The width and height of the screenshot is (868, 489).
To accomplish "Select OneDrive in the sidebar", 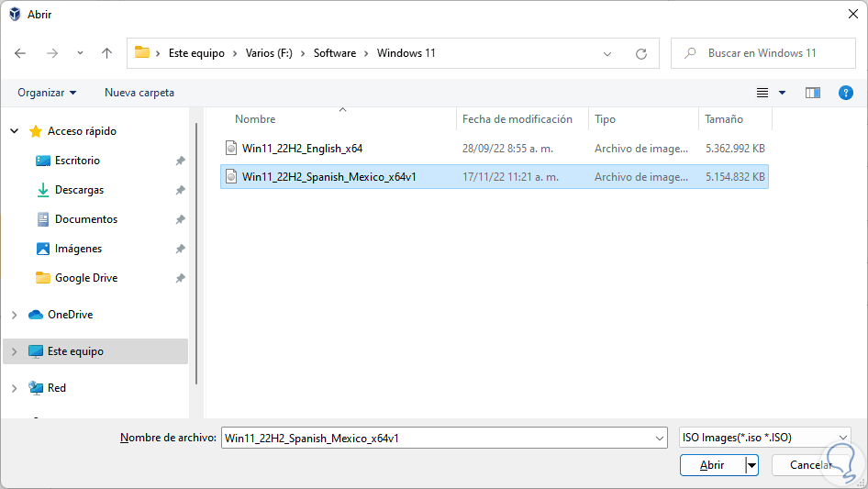I will coord(71,315).
